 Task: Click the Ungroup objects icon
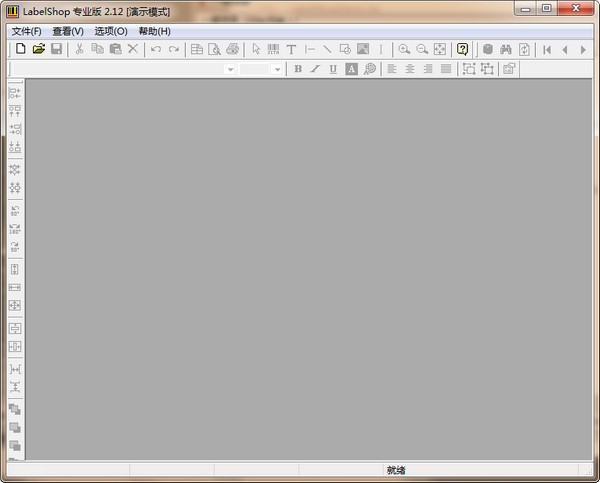pyautogui.click(x=487, y=69)
